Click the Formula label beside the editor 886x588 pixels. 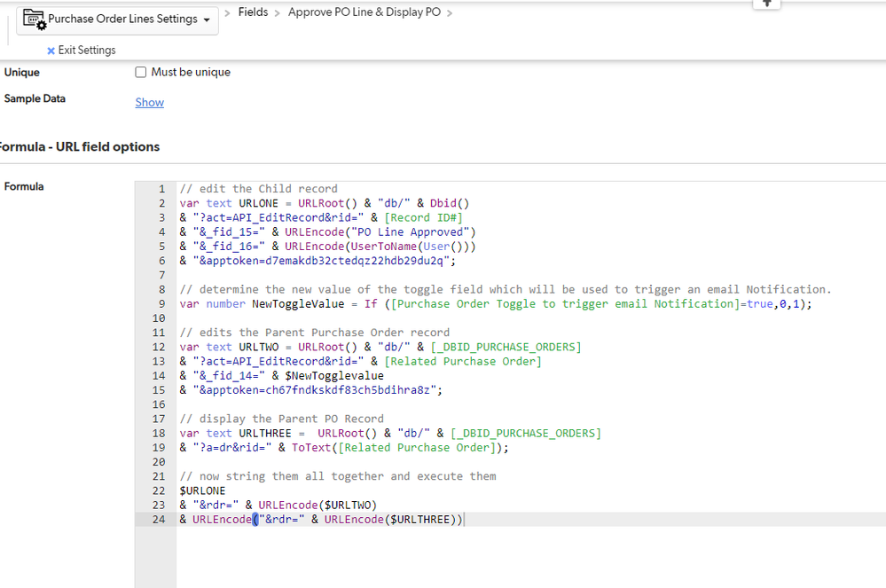point(24,186)
